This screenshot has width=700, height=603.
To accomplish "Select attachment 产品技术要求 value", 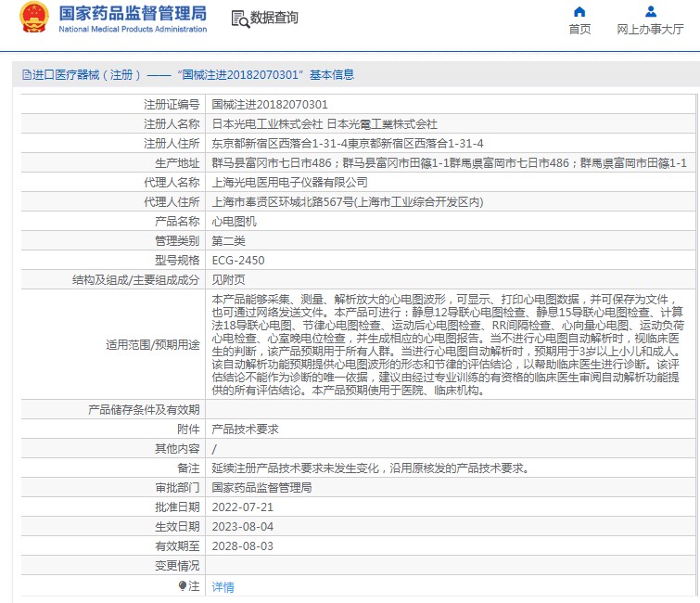I will 245,430.
